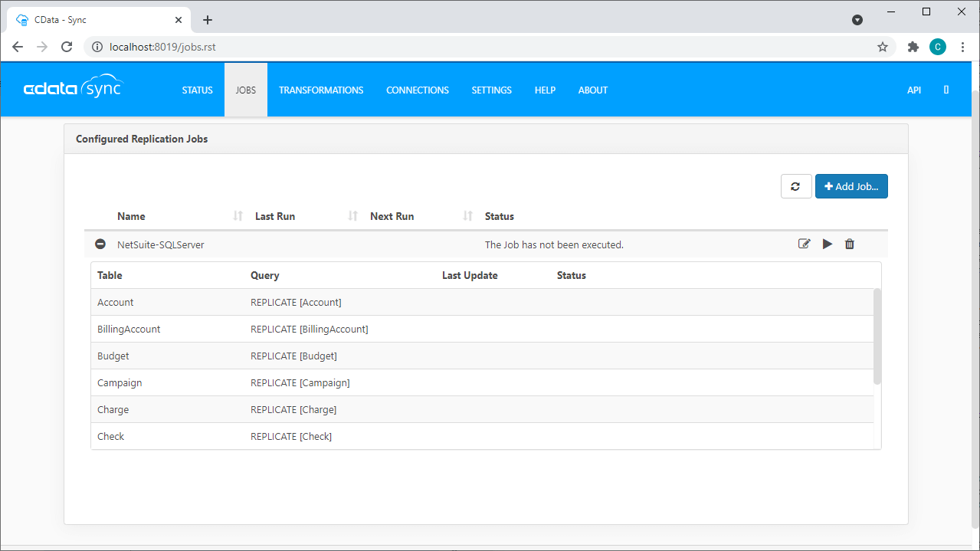Open the browser extensions puzzle icon
Screen dimensions: 980x551
[x=913, y=47]
